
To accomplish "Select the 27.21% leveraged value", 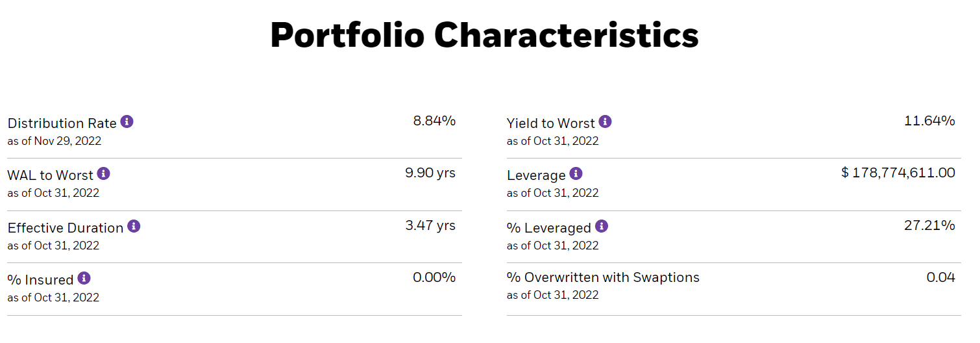I will point(929,225).
